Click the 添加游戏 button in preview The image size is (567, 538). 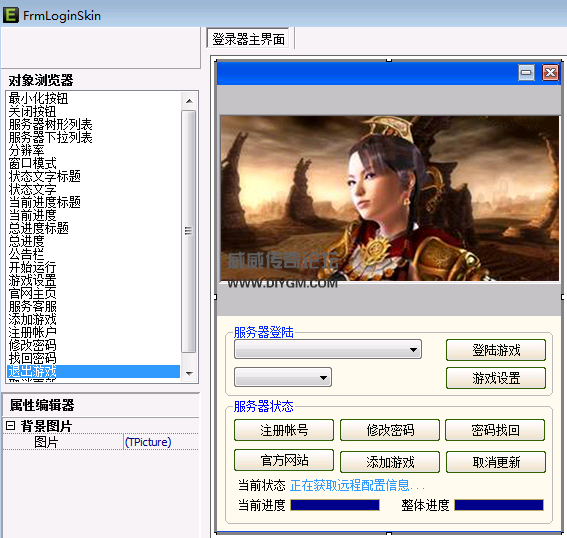point(390,462)
